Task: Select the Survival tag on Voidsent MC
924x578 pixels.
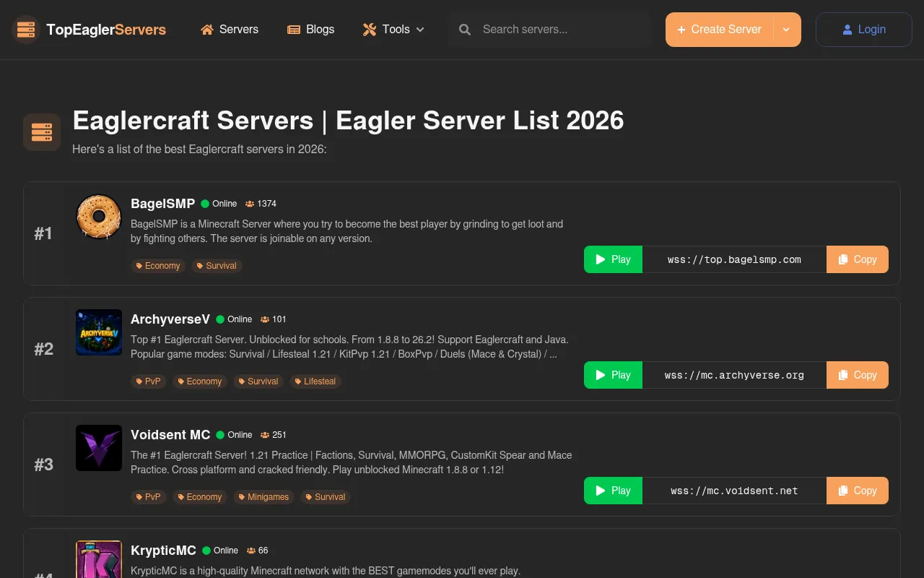Action: [x=326, y=497]
